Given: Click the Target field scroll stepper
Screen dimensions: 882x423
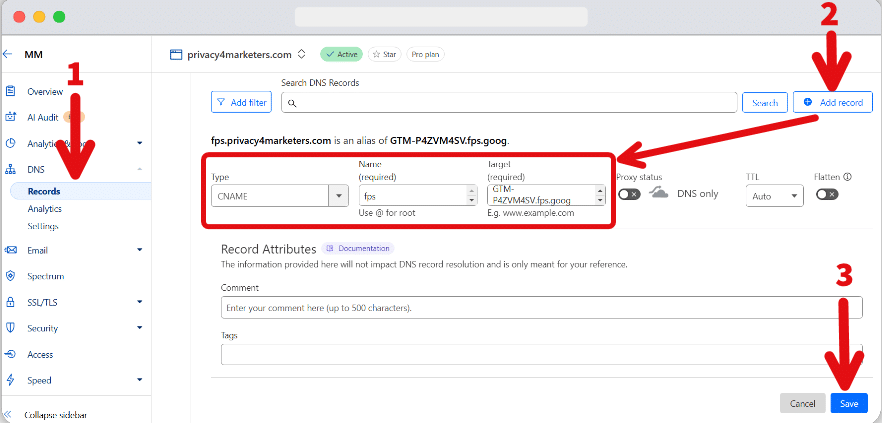Looking at the screenshot, I should (x=600, y=195).
